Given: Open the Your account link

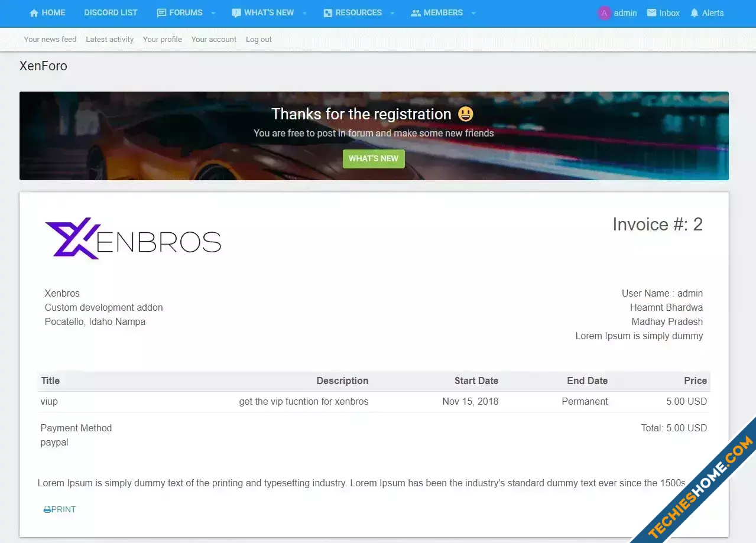Looking at the screenshot, I should click(x=214, y=40).
